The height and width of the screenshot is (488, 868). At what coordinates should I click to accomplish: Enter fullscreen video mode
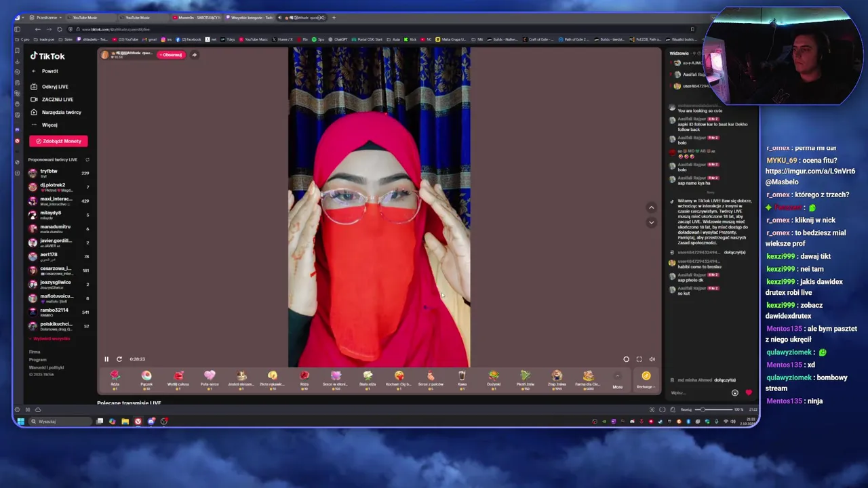point(639,359)
